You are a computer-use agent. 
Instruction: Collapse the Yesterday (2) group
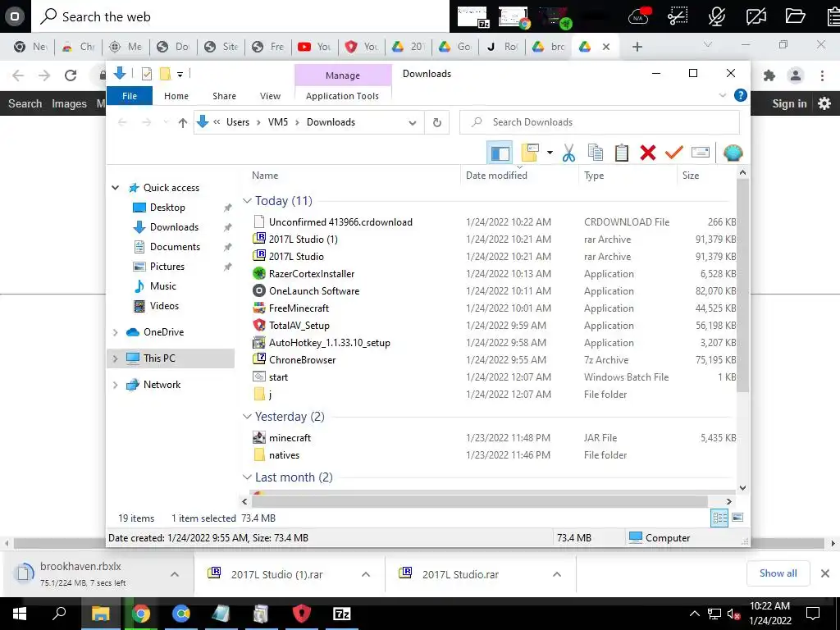(247, 417)
